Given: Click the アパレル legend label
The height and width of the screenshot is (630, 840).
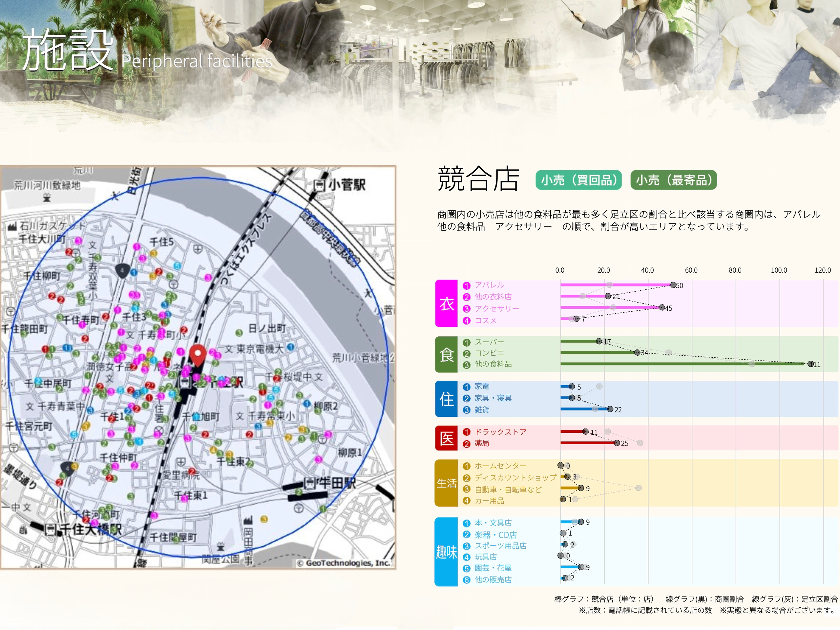Looking at the screenshot, I should pos(489,285).
